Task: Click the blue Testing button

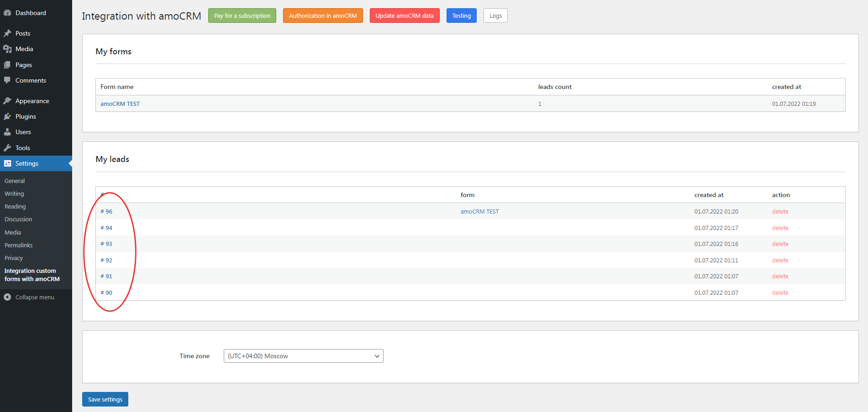Action: pyautogui.click(x=462, y=16)
